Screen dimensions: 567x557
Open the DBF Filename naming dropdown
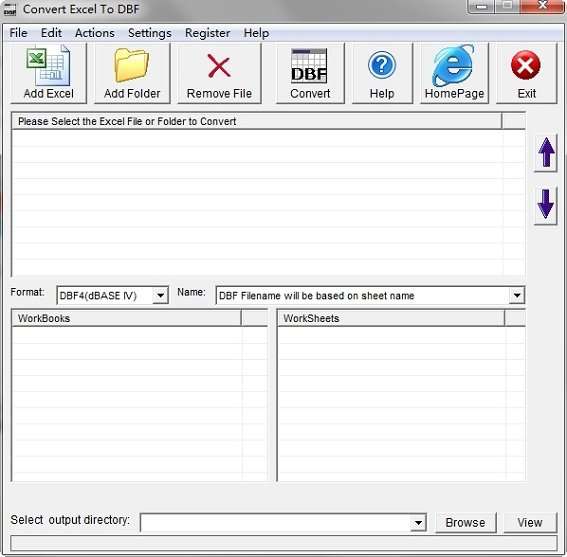[x=517, y=295]
